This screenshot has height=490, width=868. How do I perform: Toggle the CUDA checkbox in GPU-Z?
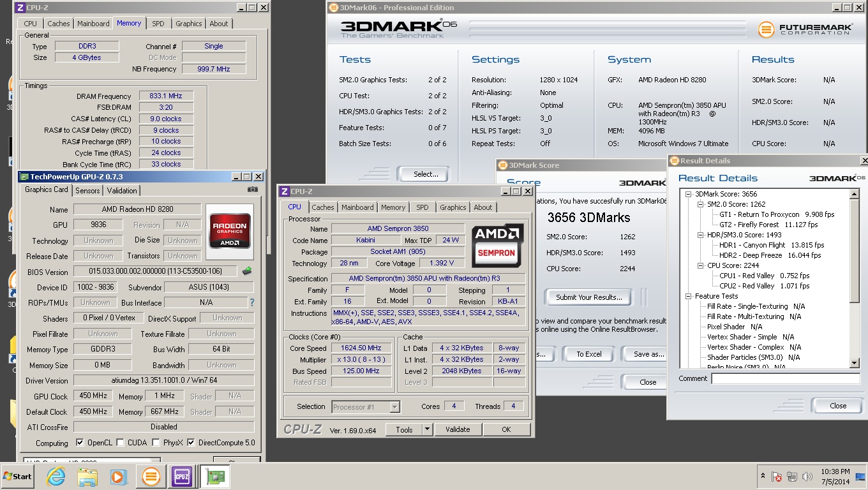[x=120, y=442]
